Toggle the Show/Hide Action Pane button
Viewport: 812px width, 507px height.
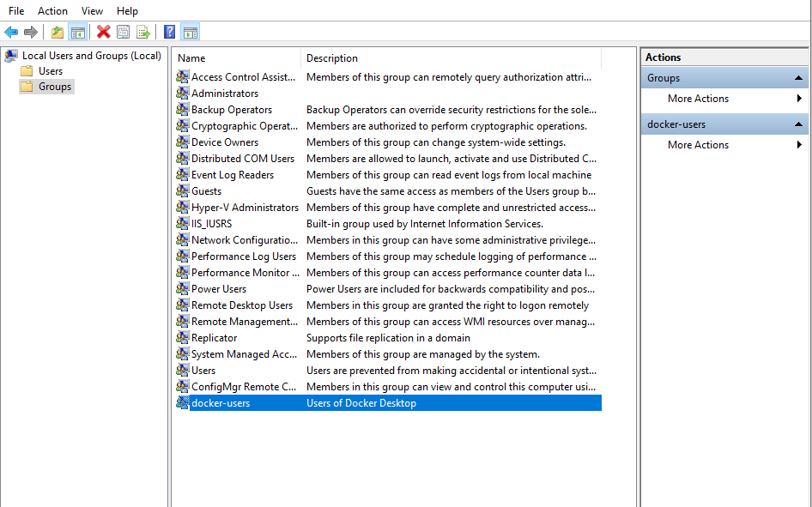click(190, 33)
